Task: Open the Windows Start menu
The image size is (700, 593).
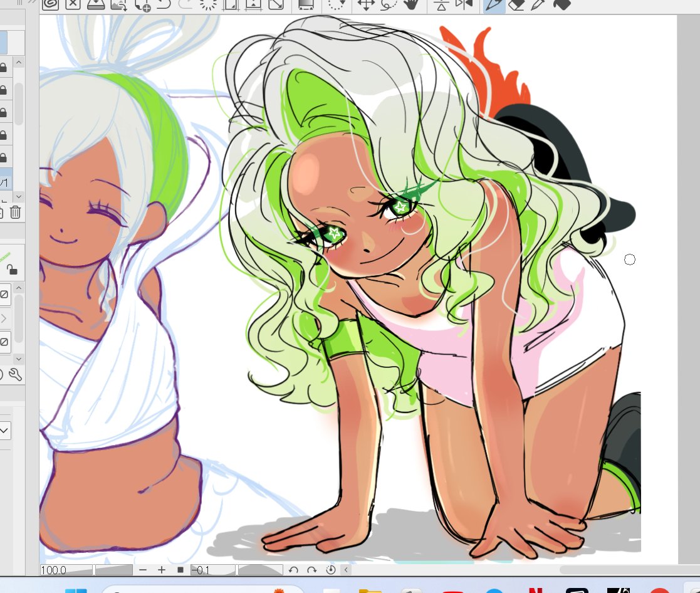Action: pos(76,590)
